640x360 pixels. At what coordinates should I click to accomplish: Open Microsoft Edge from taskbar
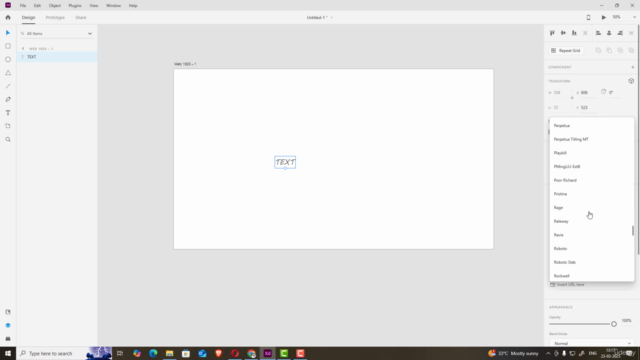[153, 353]
